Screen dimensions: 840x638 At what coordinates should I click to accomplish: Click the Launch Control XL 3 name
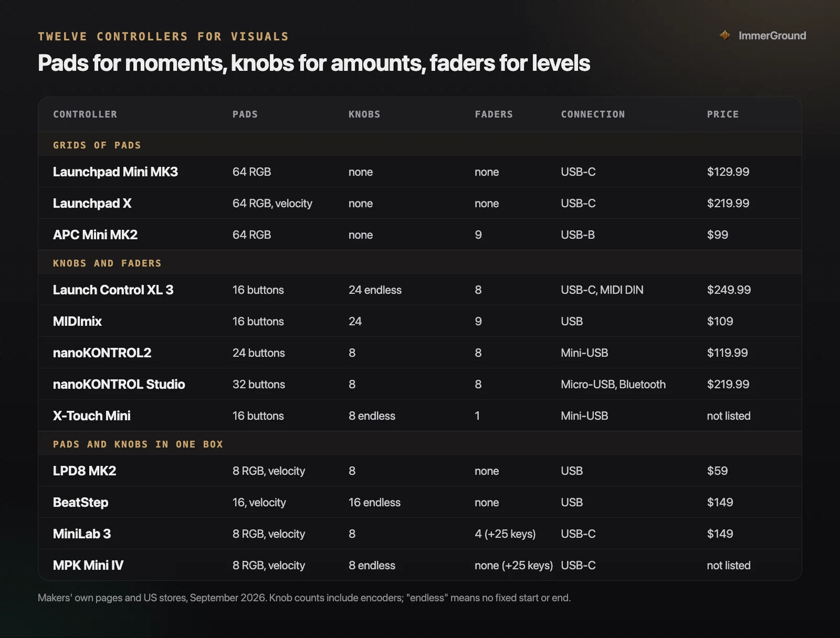pyautogui.click(x=113, y=290)
